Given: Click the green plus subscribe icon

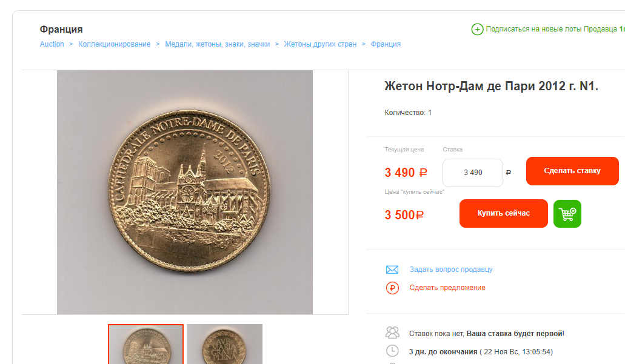Looking at the screenshot, I should click(477, 29).
